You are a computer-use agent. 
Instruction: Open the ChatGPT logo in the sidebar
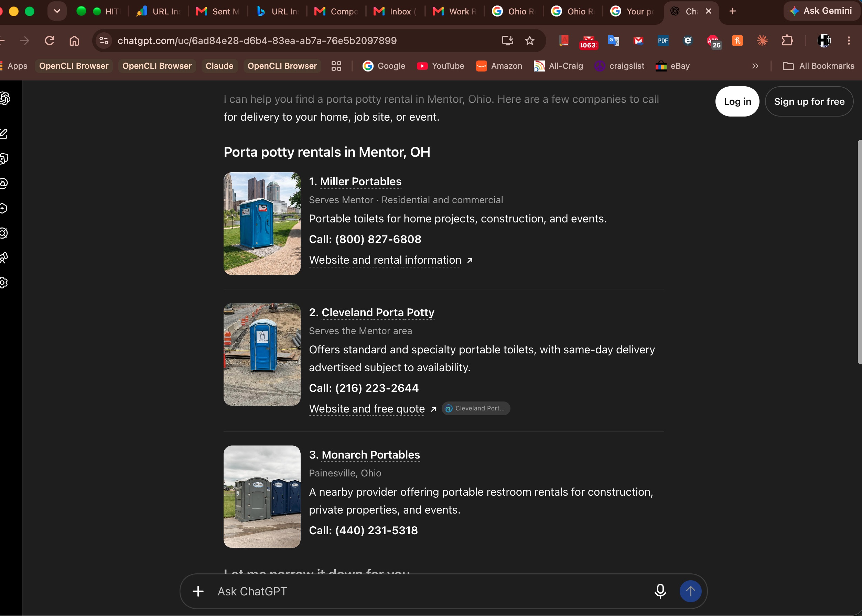tap(4, 99)
